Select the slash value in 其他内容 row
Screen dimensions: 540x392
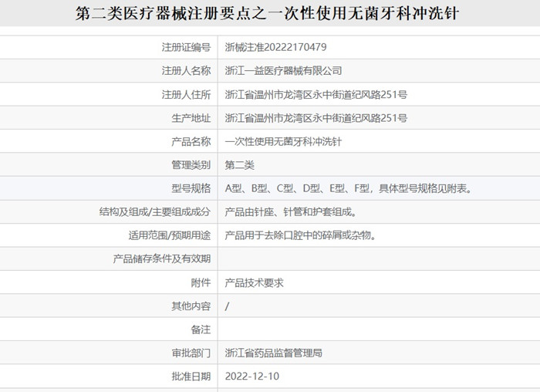tap(227, 306)
